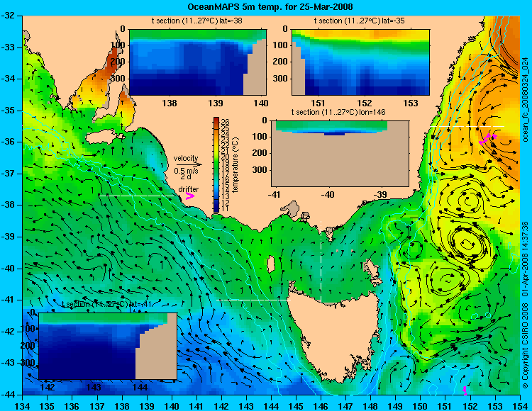Image resolution: width=532 pixels, height=411 pixels.
Task: Click the 'velocity' legend label
Action: tap(186, 158)
